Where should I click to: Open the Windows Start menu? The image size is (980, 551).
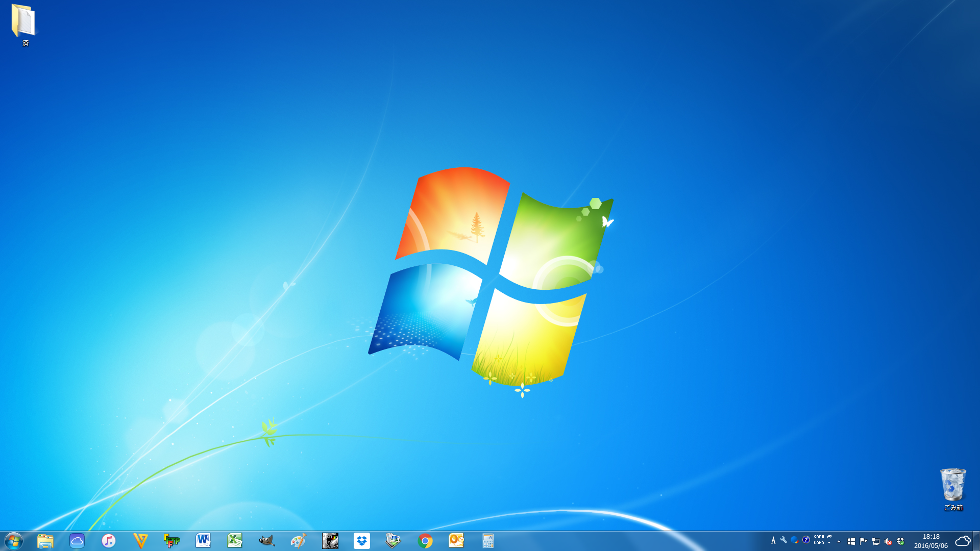[14, 541]
